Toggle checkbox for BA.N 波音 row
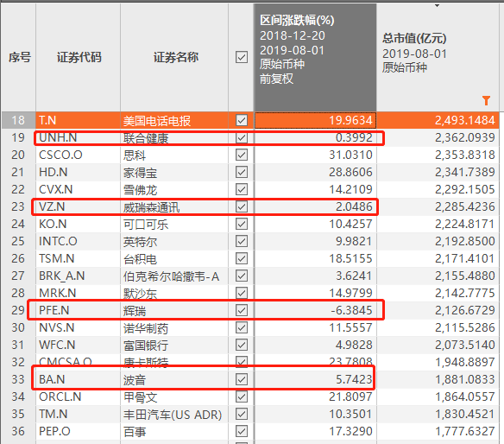 coord(242,379)
